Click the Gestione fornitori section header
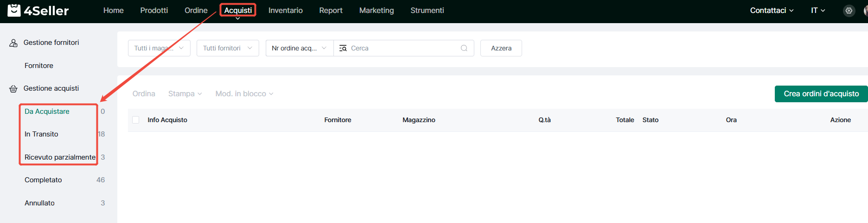Viewport: 868px width, 223px height. click(51, 43)
